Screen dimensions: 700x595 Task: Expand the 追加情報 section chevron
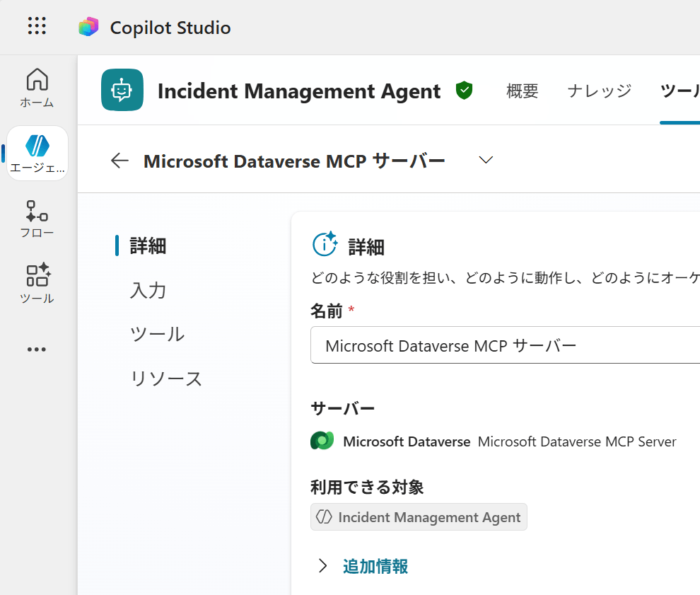[323, 566]
